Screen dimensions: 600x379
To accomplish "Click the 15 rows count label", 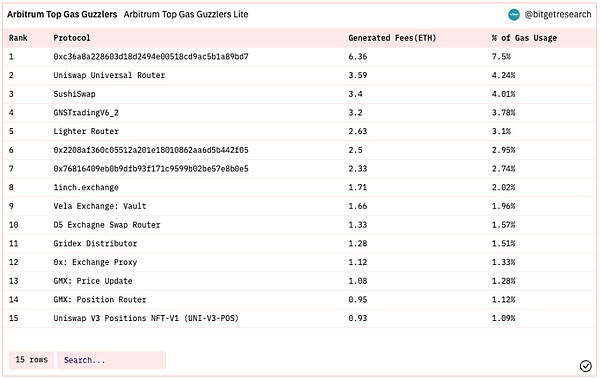I will point(31,360).
